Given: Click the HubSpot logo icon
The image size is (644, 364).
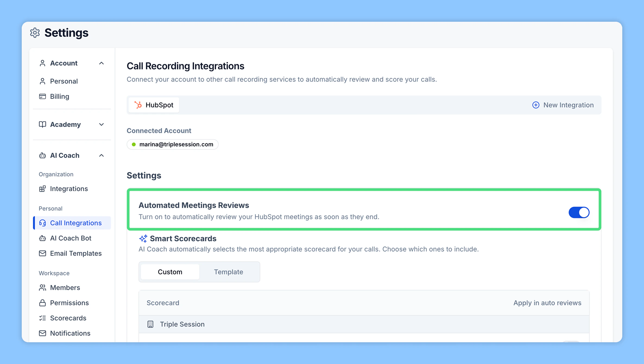Looking at the screenshot, I should coord(138,105).
